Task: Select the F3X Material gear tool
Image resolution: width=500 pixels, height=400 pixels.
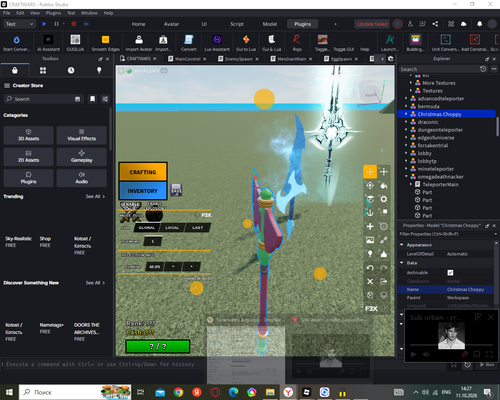Action: [x=384, y=199]
